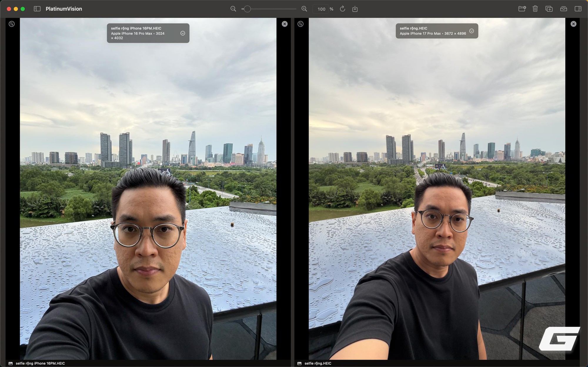
Task: Select selfie rộng.HEIC label in bottom status bar
Action: pyautogui.click(x=318, y=363)
